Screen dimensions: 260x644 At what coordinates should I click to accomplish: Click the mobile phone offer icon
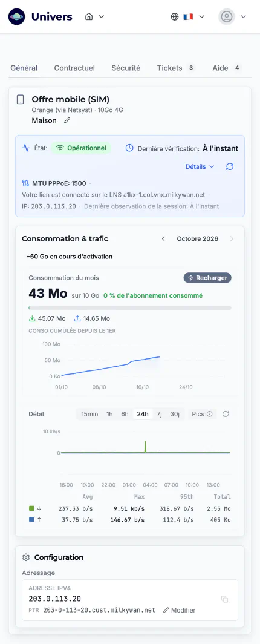(x=20, y=99)
